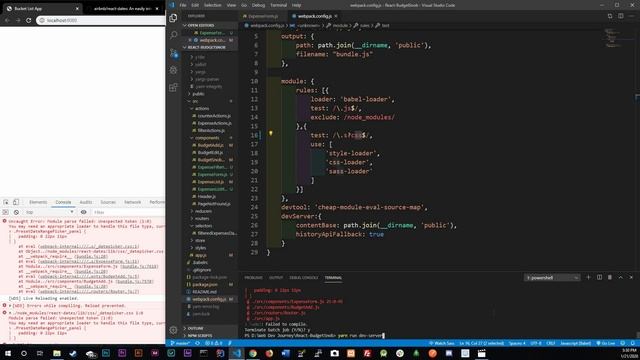Click the editor minimap preview
This screenshot has width=640, height=360.
click(612, 38)
